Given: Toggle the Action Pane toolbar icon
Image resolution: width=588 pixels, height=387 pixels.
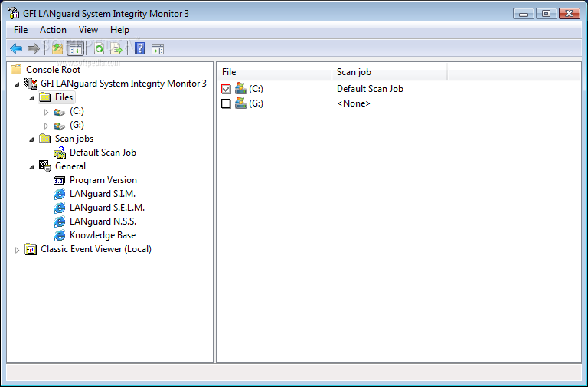Looking at the screenshot, I should point(158,49).
